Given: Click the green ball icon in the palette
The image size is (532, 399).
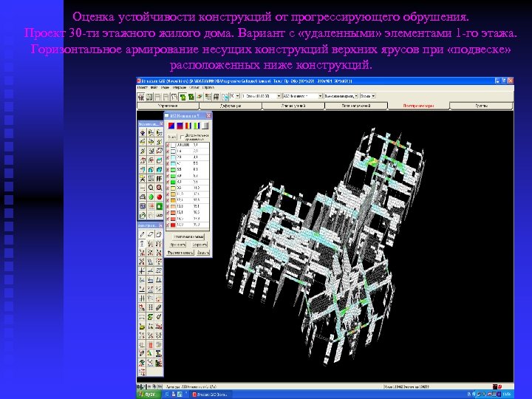Looking at the screenshot, I should point(151,197).
